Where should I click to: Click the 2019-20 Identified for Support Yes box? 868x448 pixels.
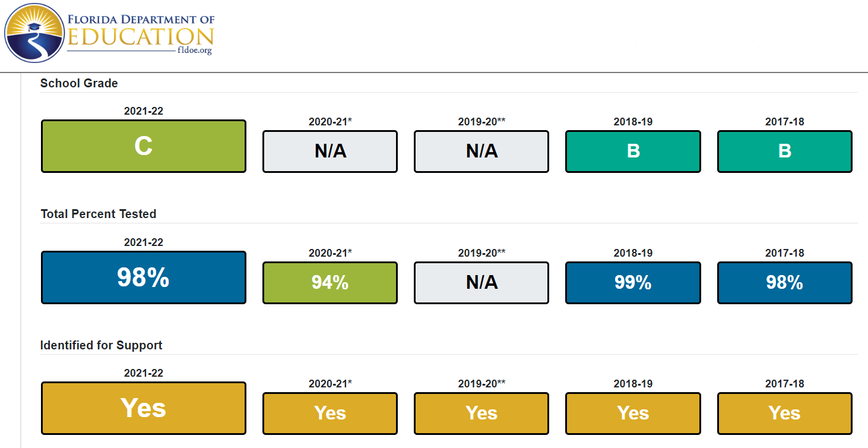click(x=481, y=414)
